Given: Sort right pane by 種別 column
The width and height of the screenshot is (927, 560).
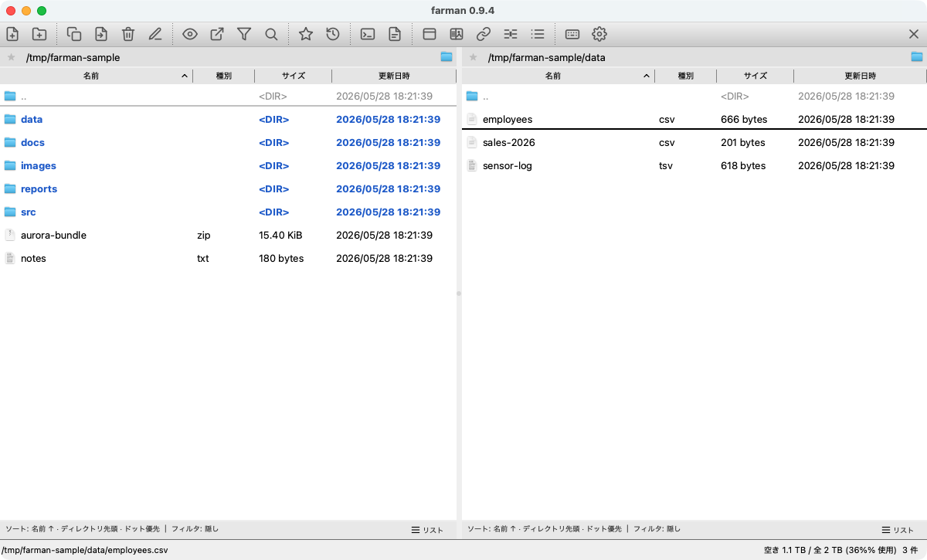Looking at the screenshot, I should tap(686, 76).
